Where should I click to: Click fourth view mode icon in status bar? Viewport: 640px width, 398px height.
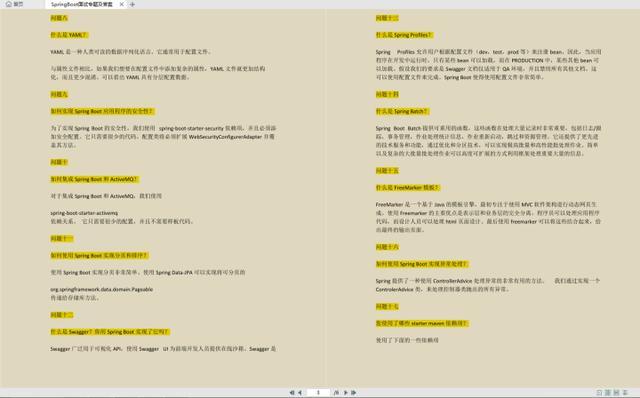[x=626, y=392]
